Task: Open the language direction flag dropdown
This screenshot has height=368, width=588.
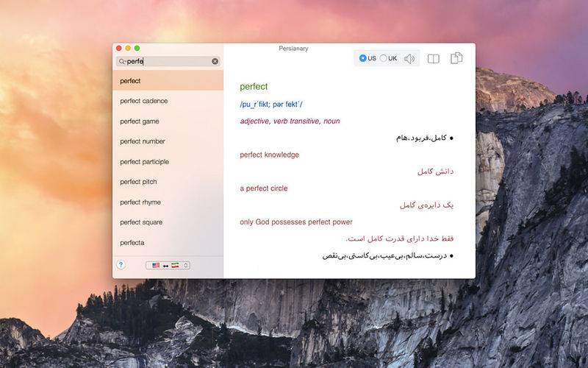Action: point(168,265)
